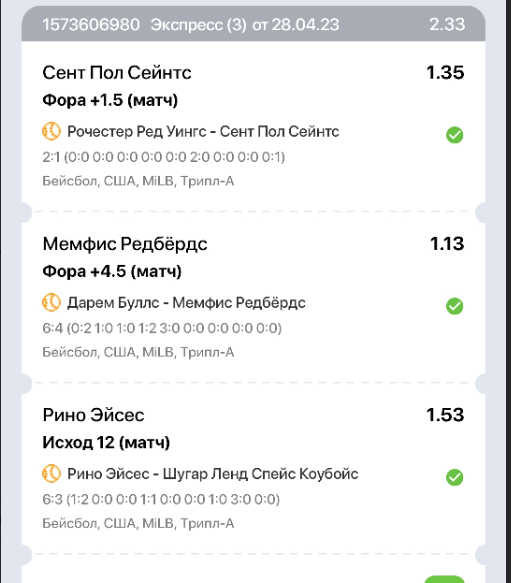Screen dimensions: 511x583
Task: Click the 6:4 inning score line
Action: pyautogui.click(x=162, y=328)
